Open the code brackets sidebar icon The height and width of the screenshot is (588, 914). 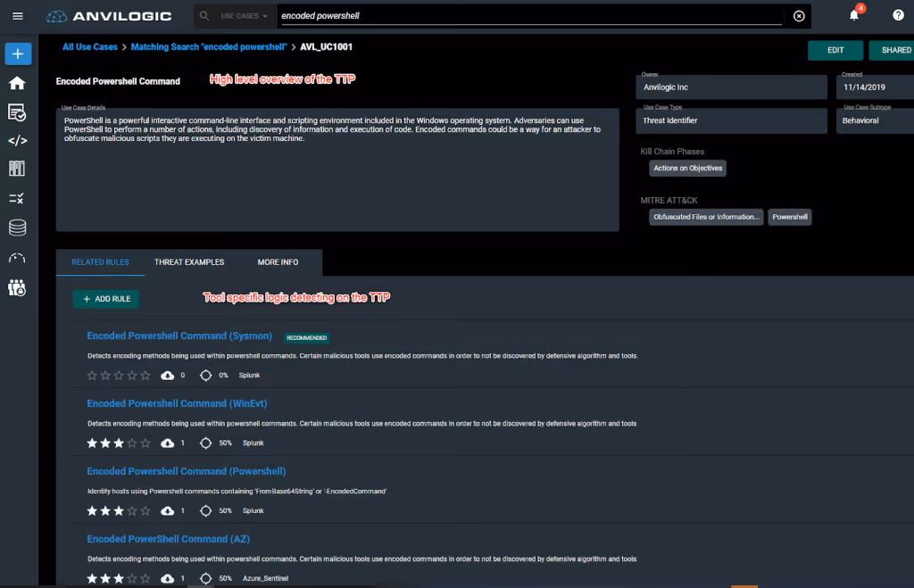tap(18, 140)
